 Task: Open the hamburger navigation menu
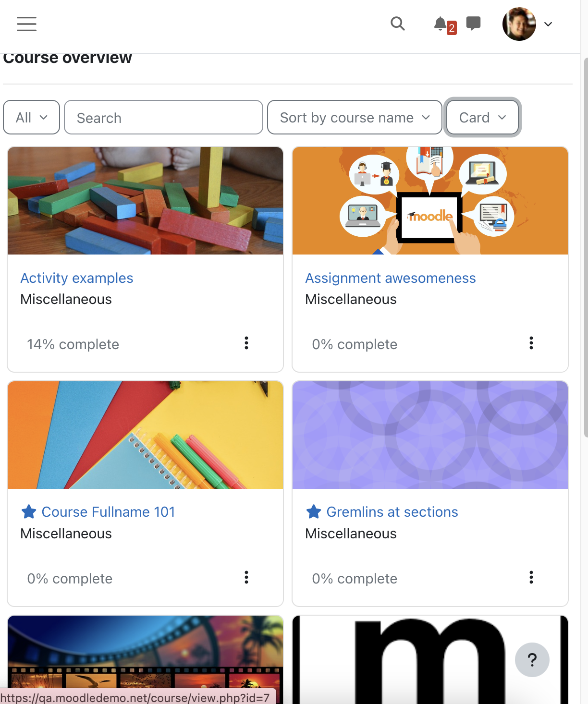tap(26, 24)
